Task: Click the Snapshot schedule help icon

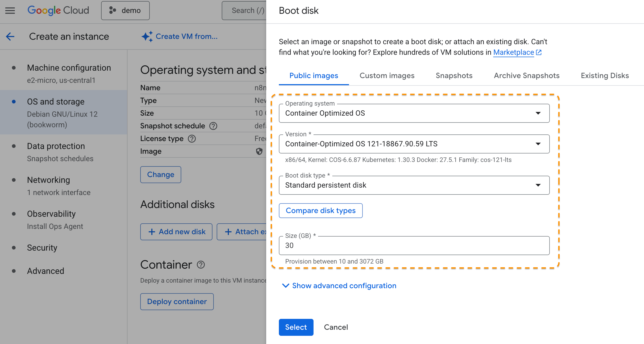Action: [213, 126]
